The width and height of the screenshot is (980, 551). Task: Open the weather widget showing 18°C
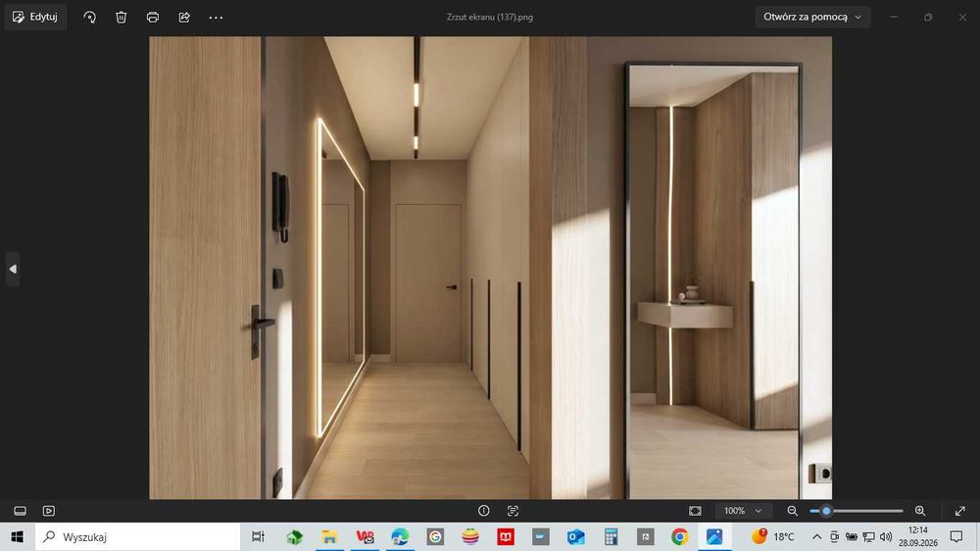click(x=773, y=536)
